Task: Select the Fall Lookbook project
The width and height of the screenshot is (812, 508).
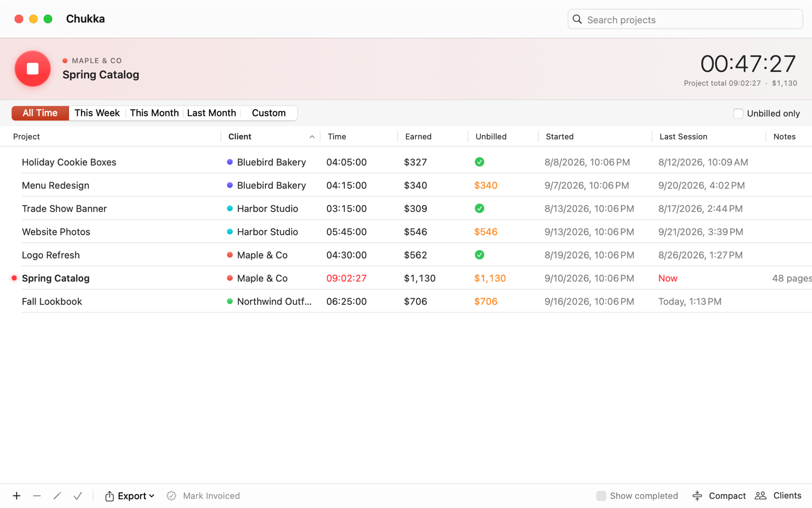Action: click(x=52, y=302)
